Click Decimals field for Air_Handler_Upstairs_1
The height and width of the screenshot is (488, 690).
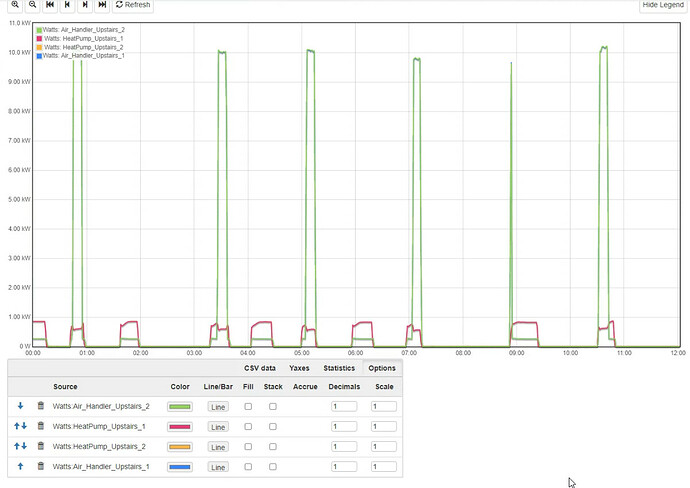(344, 466)
